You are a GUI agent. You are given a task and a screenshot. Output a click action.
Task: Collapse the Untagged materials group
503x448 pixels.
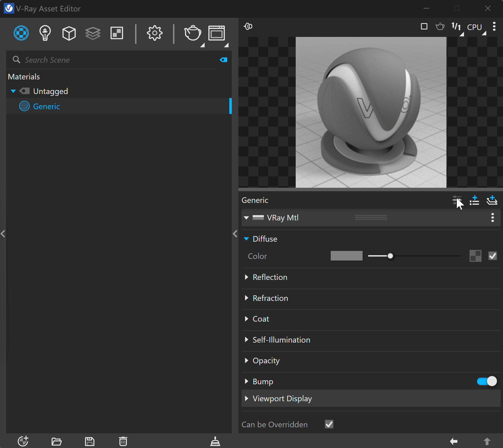[x=13, y=91]
